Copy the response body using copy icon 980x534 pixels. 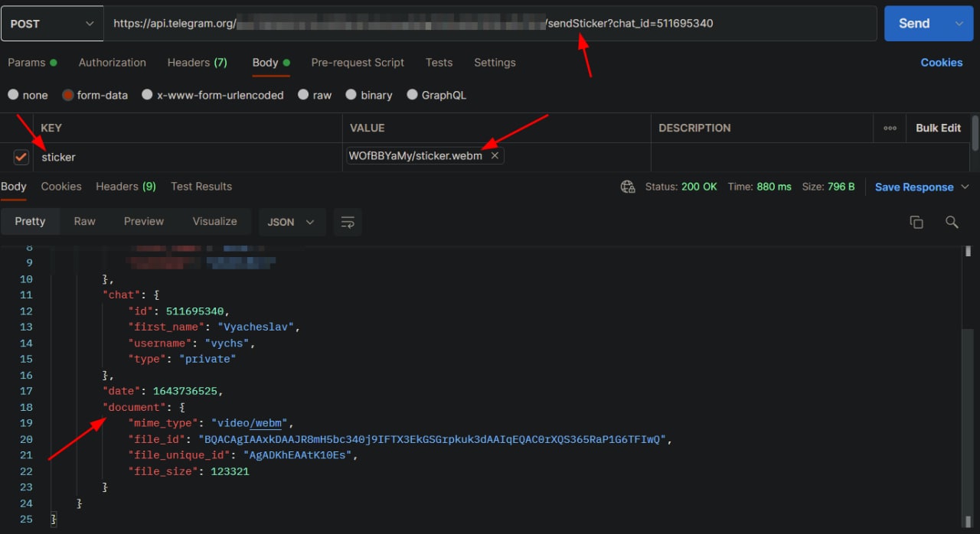pos(916,222)
